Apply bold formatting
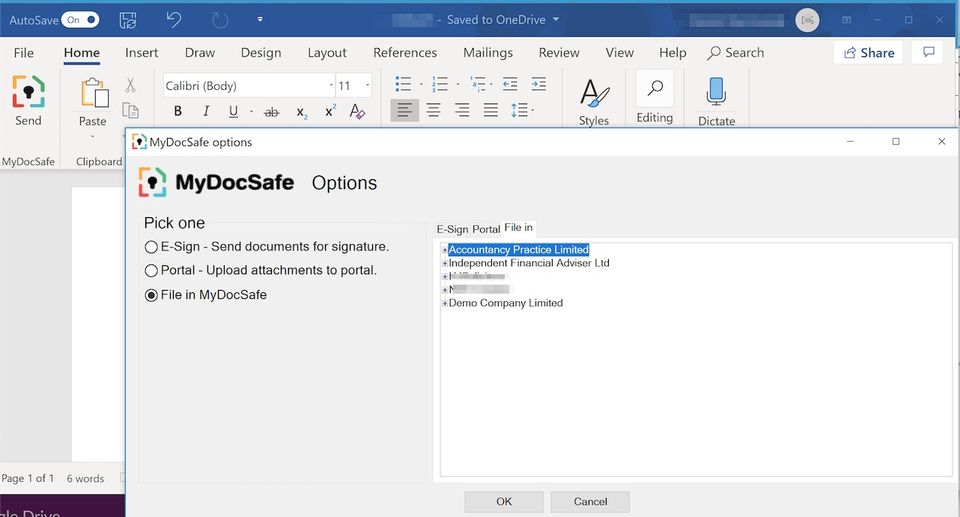Image resolution: width=960 pixels, height=517 pixels. pos(178,112)
